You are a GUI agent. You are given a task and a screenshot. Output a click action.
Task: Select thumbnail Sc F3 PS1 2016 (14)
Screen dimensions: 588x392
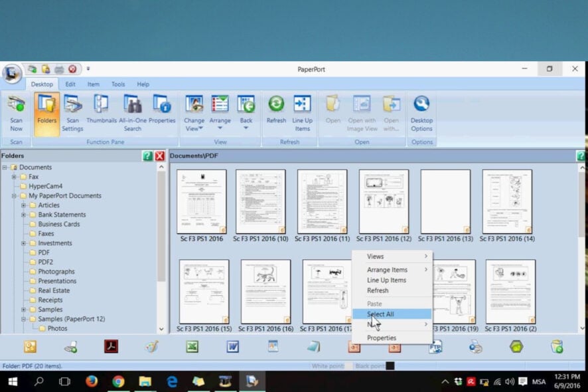[507, 201]
